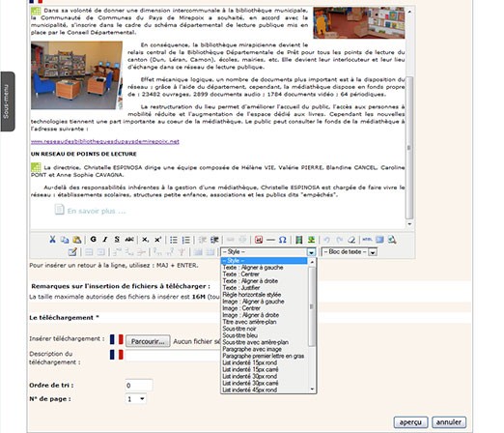Viewport: 504px width, 433px height.
Task: Click the Paste clipboard icon
Action: tap(77, 240)
